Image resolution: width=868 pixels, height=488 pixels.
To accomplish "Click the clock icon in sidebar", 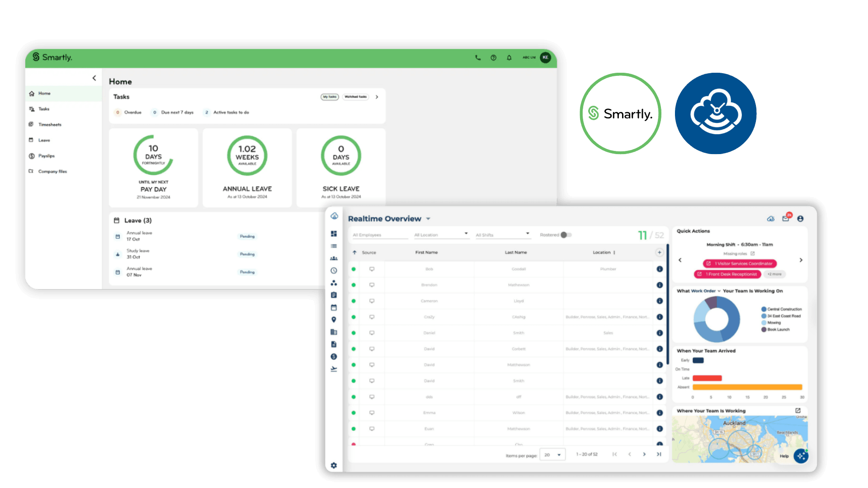I will pos(334,271).
